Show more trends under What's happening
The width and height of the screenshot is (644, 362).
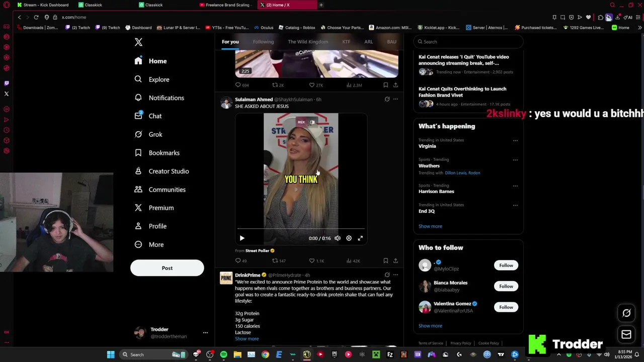430,226
